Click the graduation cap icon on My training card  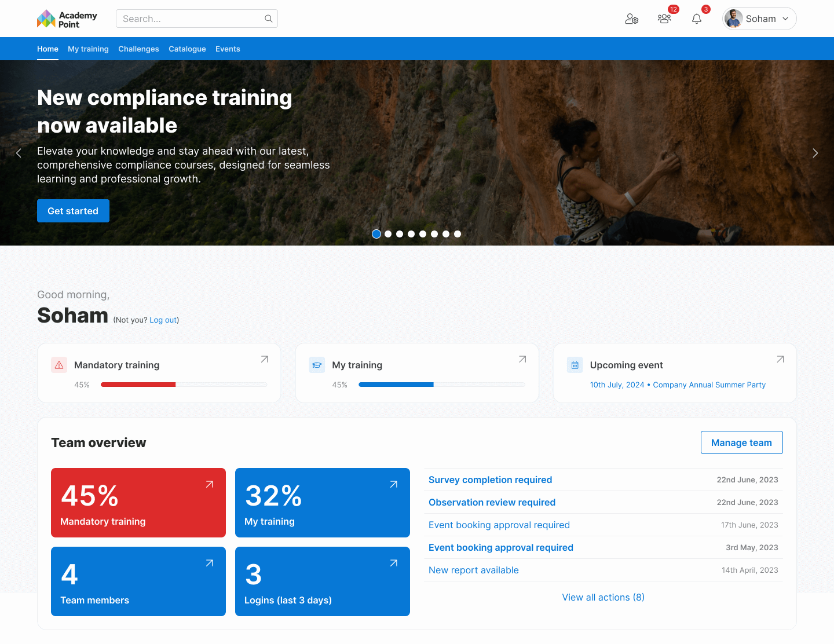[x=317, y=365]
